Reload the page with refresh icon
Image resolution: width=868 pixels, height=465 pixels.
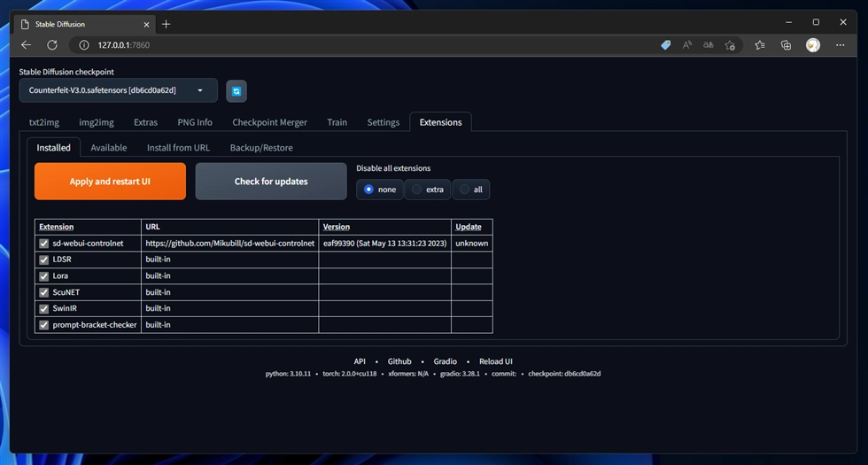[x=52, y=45]
